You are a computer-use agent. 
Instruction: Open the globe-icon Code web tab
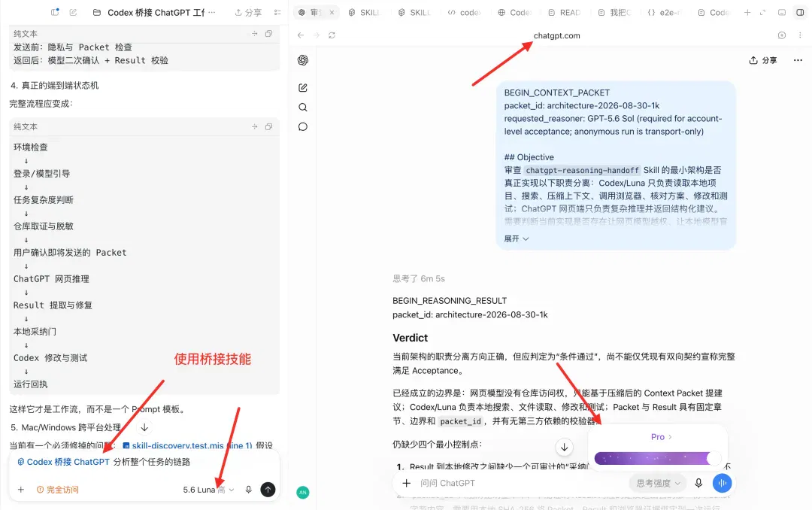[x=515, y=13]
